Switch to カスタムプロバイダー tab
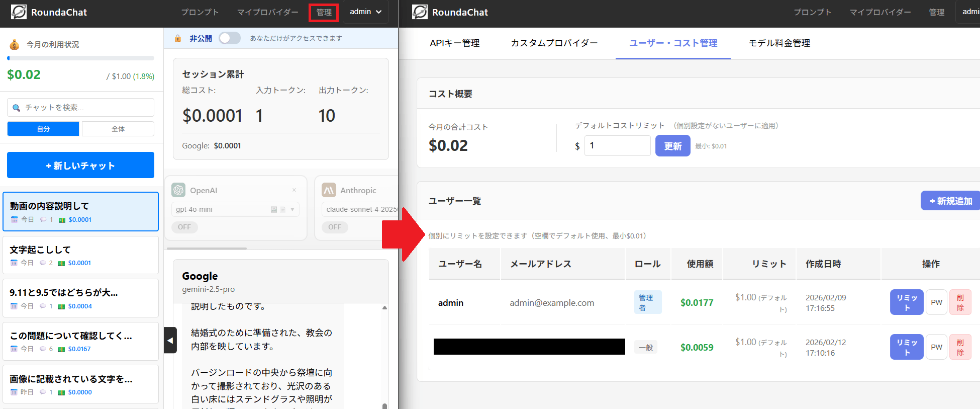 tap(554, 43)
